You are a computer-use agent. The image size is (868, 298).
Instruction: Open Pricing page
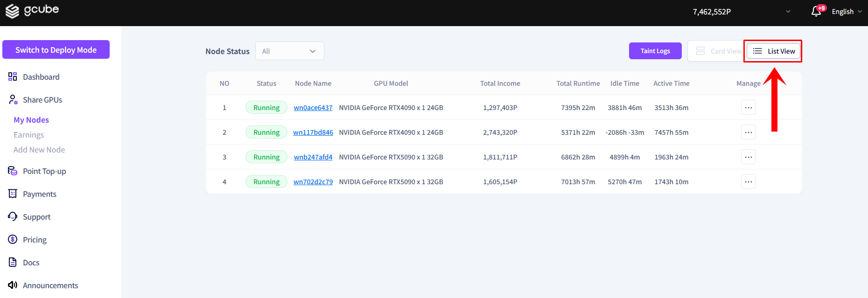[x=35, y=240]
